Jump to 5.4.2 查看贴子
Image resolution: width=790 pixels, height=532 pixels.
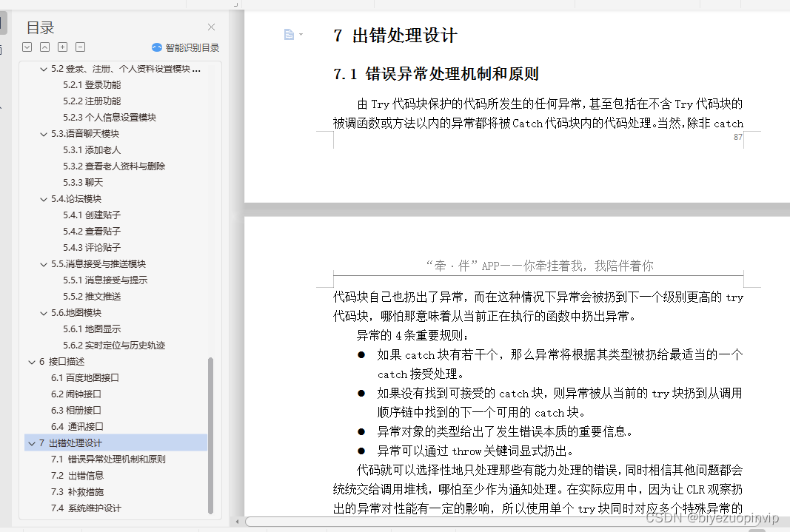tap(92, 231)
